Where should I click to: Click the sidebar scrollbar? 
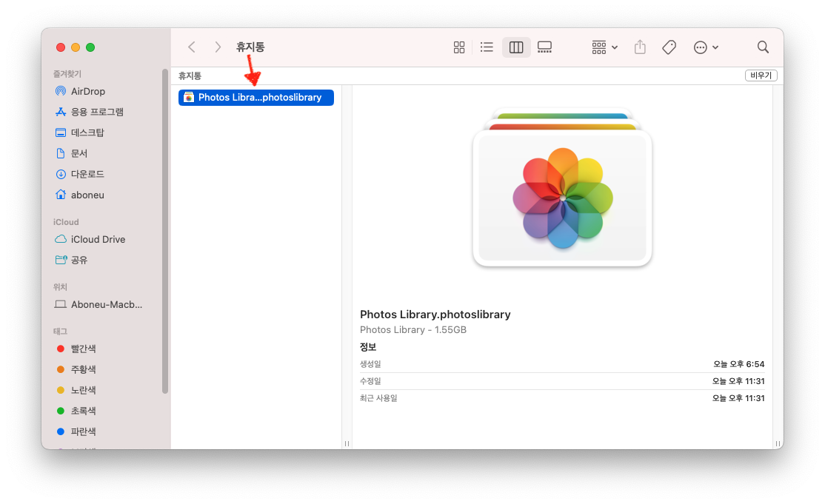pos(165,231)
